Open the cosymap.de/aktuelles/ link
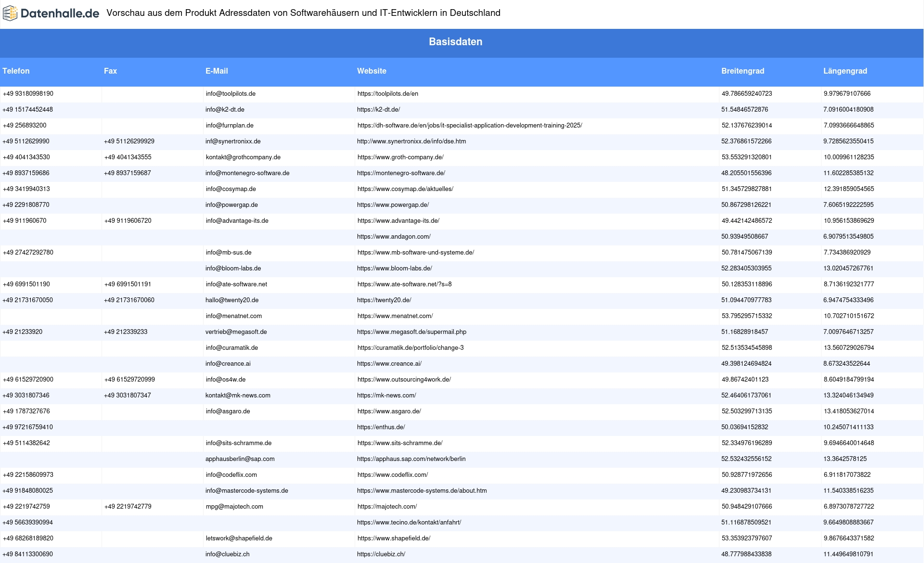The height and width of the screenshot is (563, 924). coord(405,189)
